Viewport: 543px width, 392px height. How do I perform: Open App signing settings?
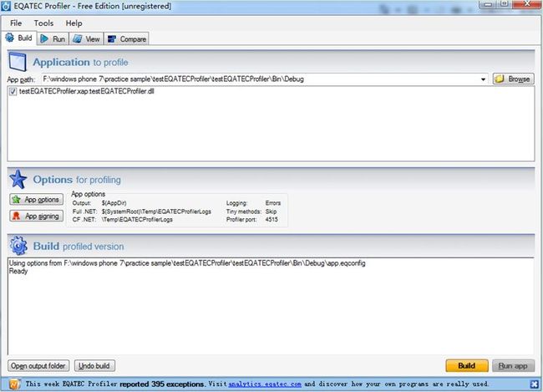(37, 216)
